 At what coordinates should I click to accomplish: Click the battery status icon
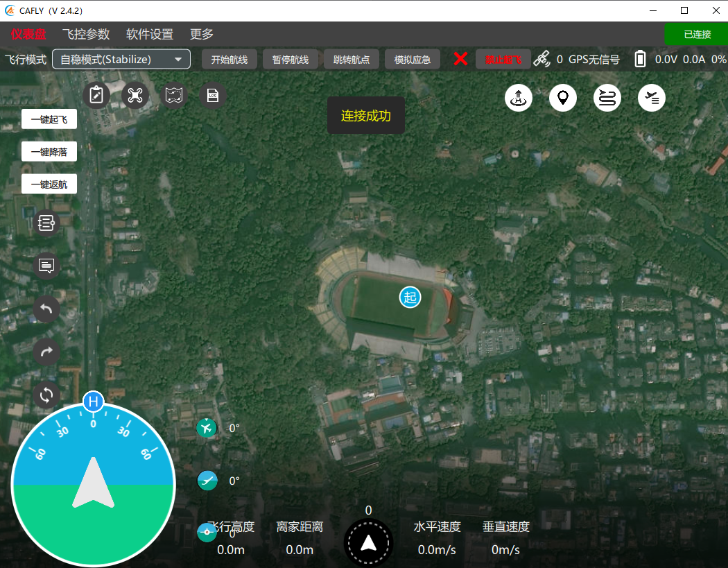pyautogui.click(x=640, y=59)
